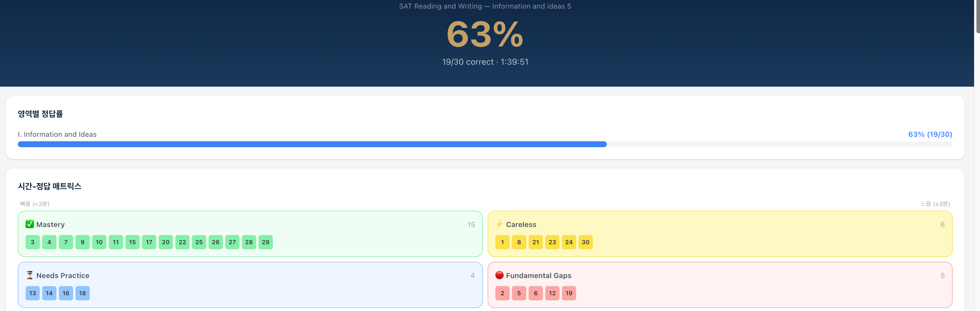Open Needs Practice question 14
The image size is (980, 311).
(x=49, y=293)
